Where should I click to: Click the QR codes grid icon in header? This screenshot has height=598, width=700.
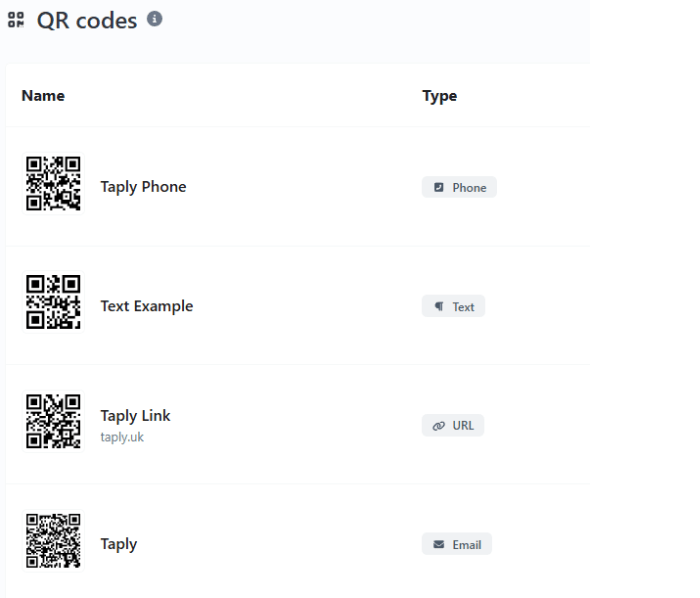[x=16, y=20]
